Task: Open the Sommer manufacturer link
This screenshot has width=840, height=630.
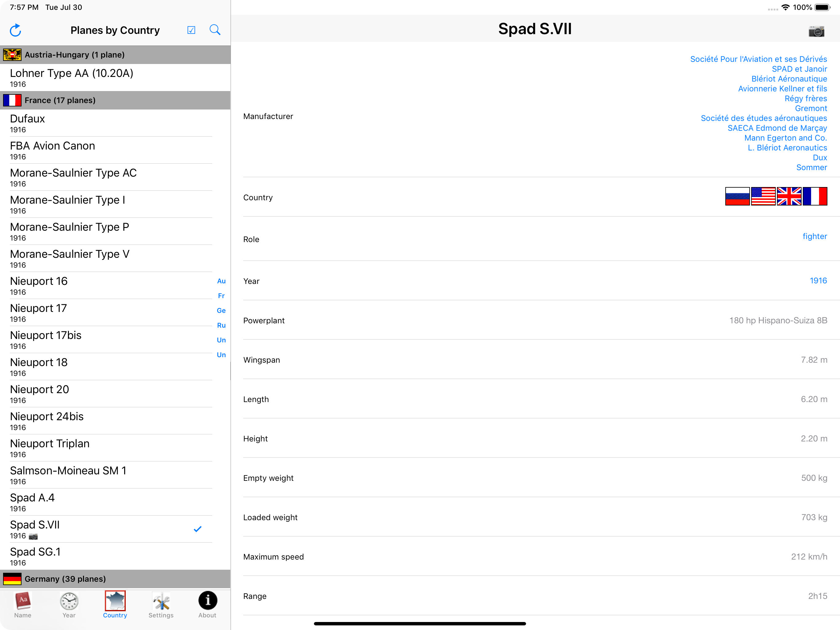Action: coord(811,168)
